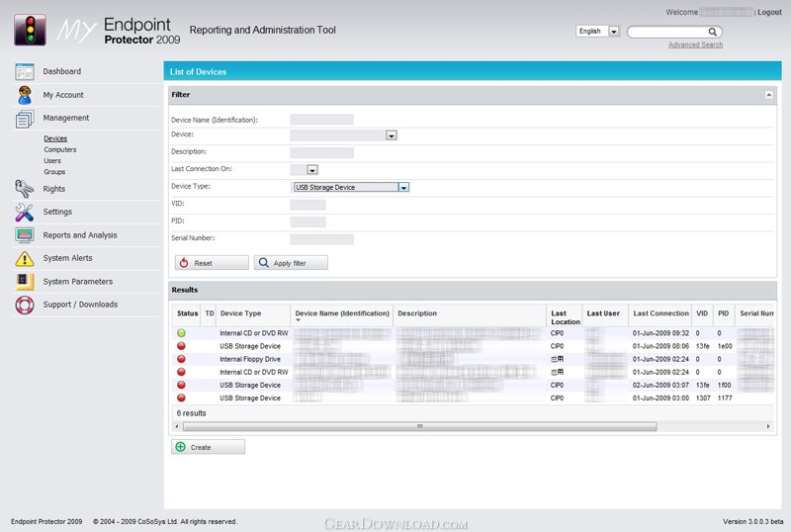This screenshot has width=791, height=532.
Task: Focus the PID filter field
Action: [x=308, y=222]
